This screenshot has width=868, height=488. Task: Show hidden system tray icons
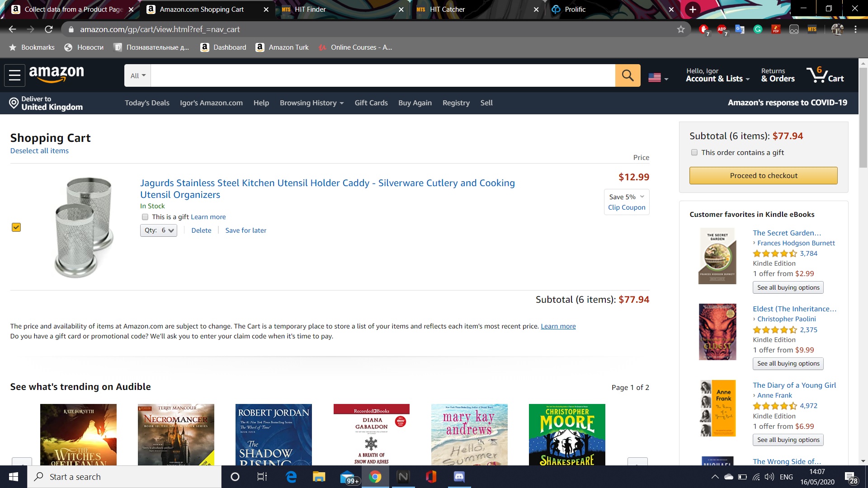click(715, 477)
